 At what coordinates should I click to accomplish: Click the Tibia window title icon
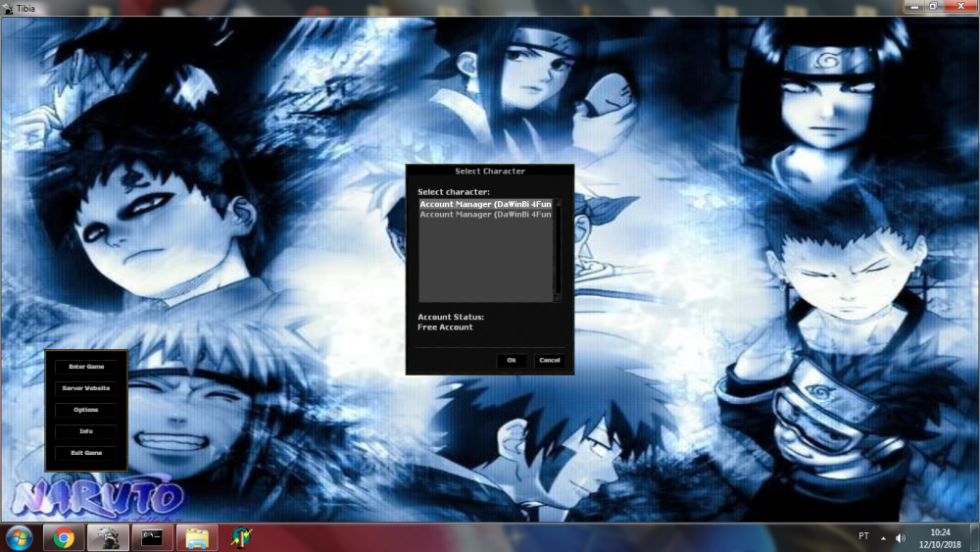click(8, 8)
